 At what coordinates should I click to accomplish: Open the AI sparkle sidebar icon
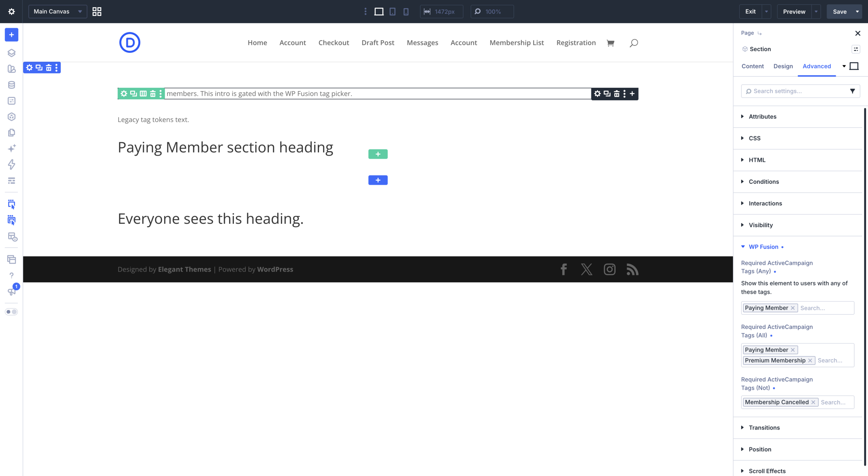click(x=12, y=148)
